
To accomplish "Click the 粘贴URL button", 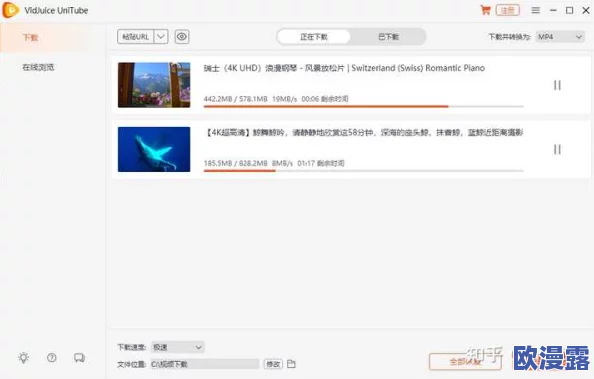I will pyautogui.click(x=135, y=37).
